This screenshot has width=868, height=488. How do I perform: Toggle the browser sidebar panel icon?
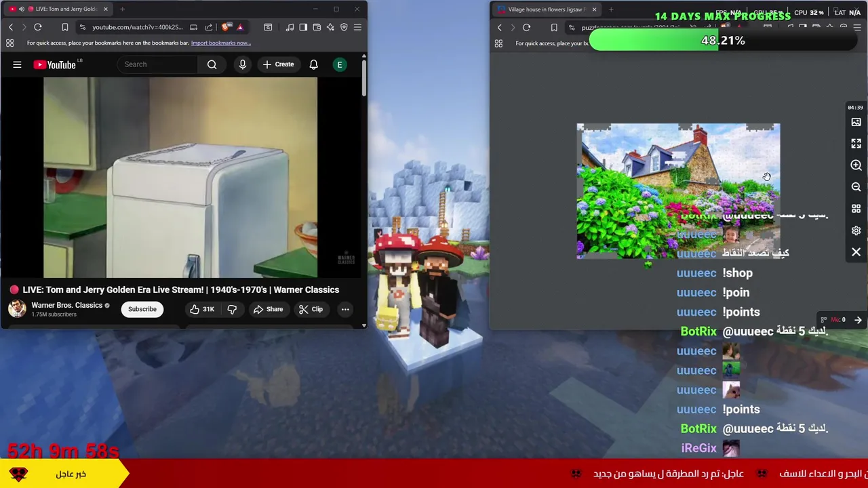303,27
